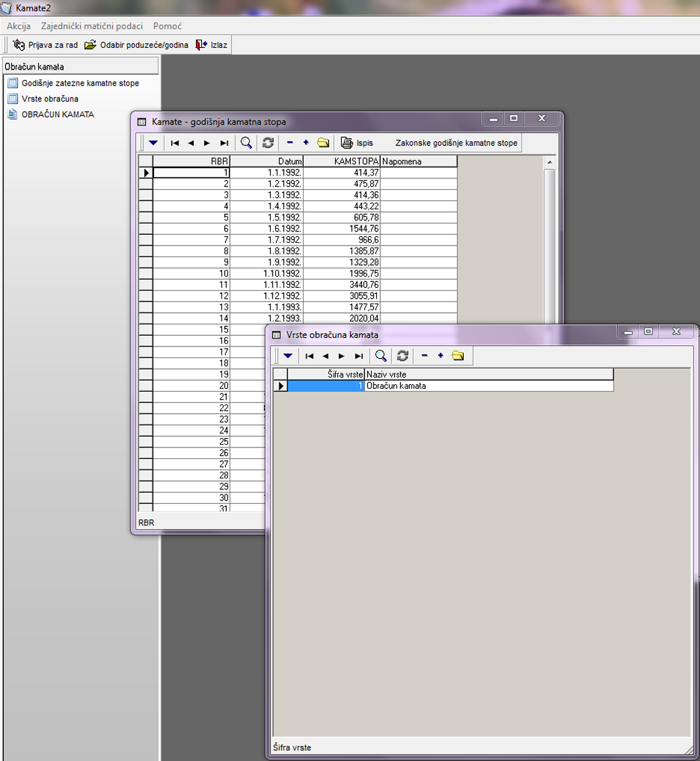Click the minus delete icon in Vrste obračuna window
The width and height of the screenshot is (700, 761).
tap(424, 356)
